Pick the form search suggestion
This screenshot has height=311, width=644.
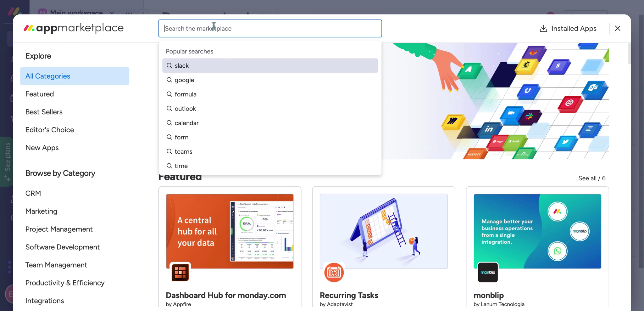tap(270, 137)
